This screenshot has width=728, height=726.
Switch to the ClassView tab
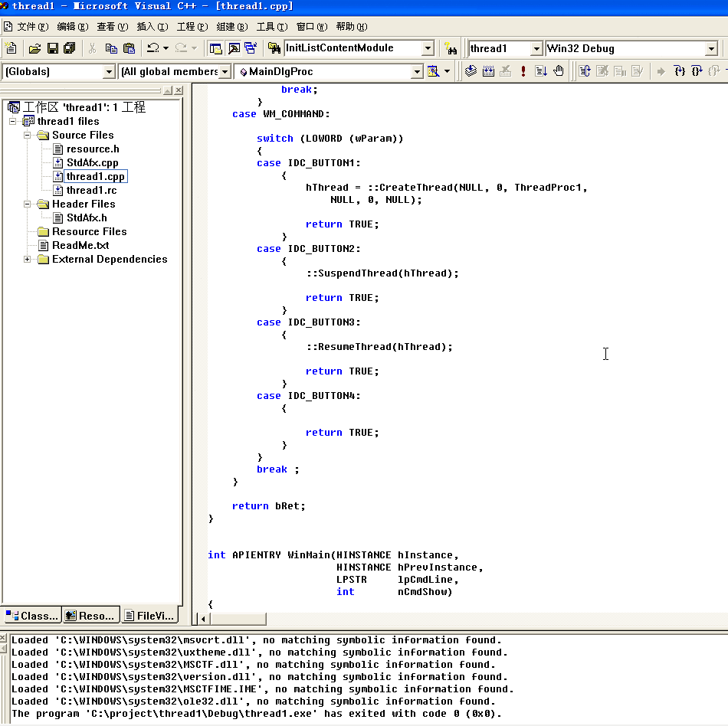coord(31,615)
